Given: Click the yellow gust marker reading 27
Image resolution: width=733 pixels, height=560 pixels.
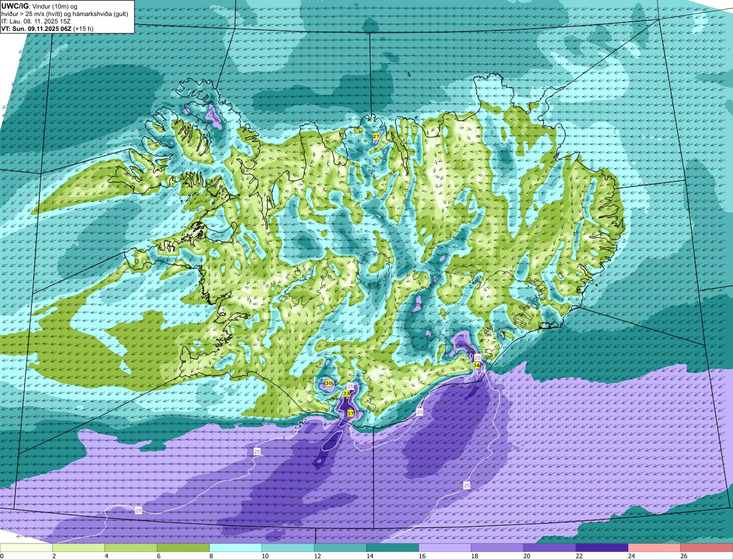Looking at the screenshot, I should tap(376, 136).
